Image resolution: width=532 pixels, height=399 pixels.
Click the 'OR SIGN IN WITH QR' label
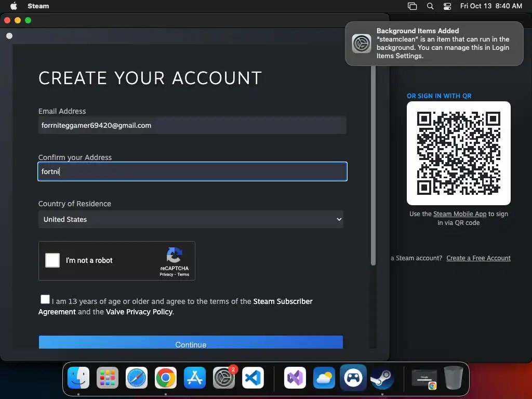click(439, 96)
